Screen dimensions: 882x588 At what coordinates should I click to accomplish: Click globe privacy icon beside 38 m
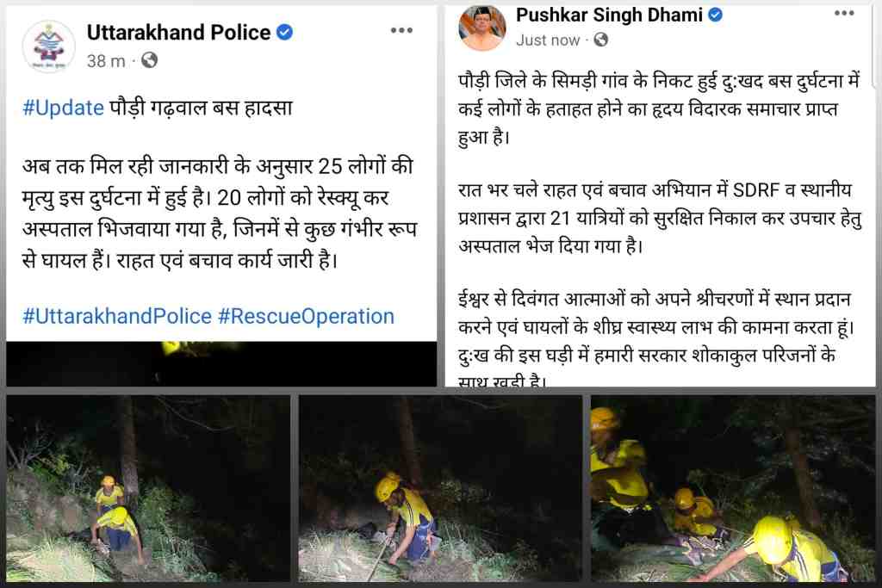149,59
